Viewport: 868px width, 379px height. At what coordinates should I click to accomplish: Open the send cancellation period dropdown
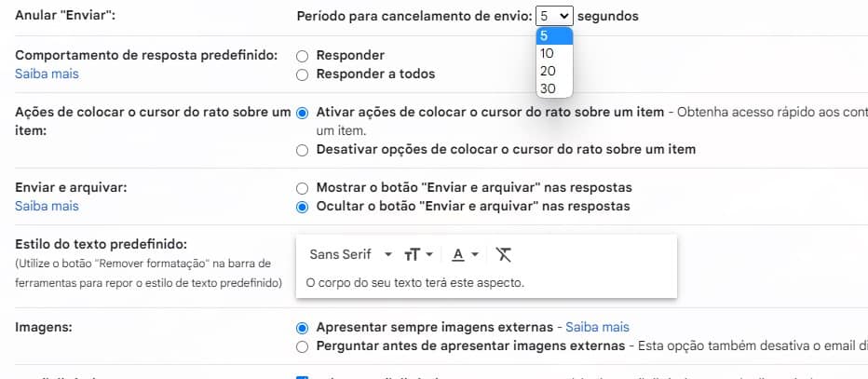[x=554, y=16]
